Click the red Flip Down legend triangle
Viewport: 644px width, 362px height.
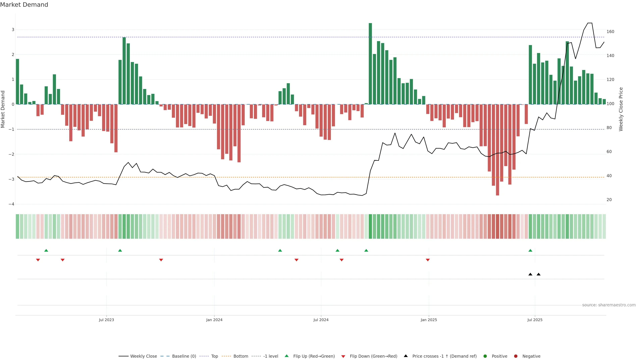coord(343,356)
